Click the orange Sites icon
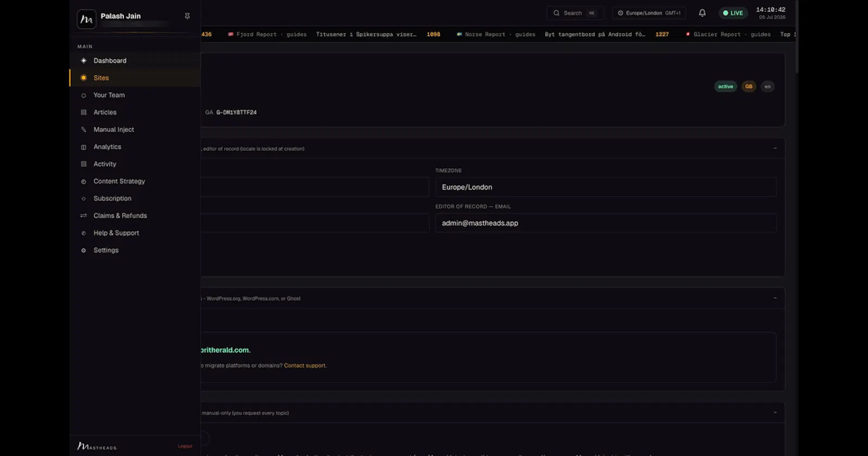This screenshot has width=868, height=456. point(84,78)
